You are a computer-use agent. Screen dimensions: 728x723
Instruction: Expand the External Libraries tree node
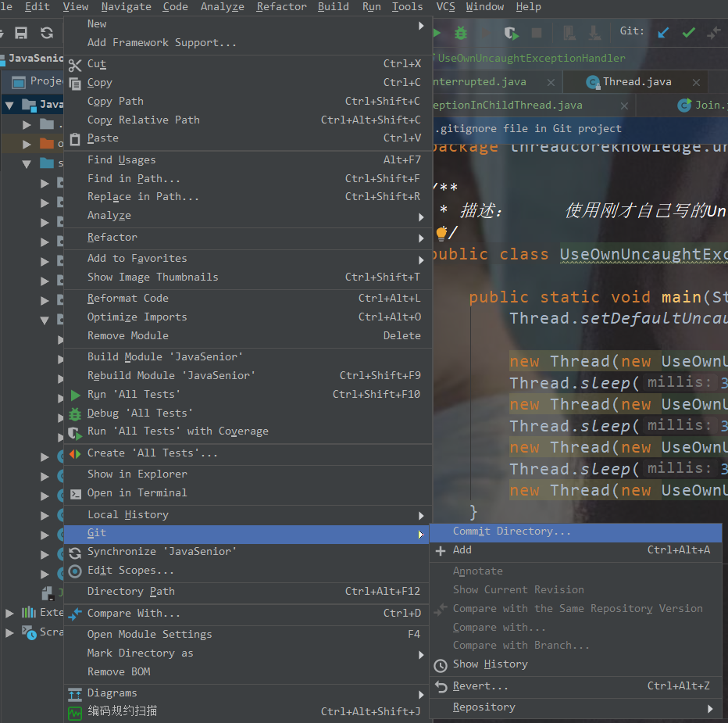tap(9, 613)
